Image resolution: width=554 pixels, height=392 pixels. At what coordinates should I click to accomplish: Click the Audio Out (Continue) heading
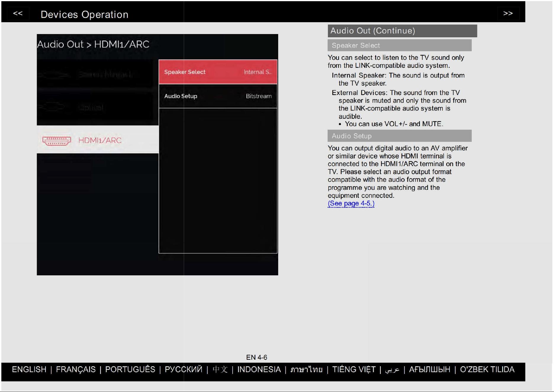[x=402, y=31]
